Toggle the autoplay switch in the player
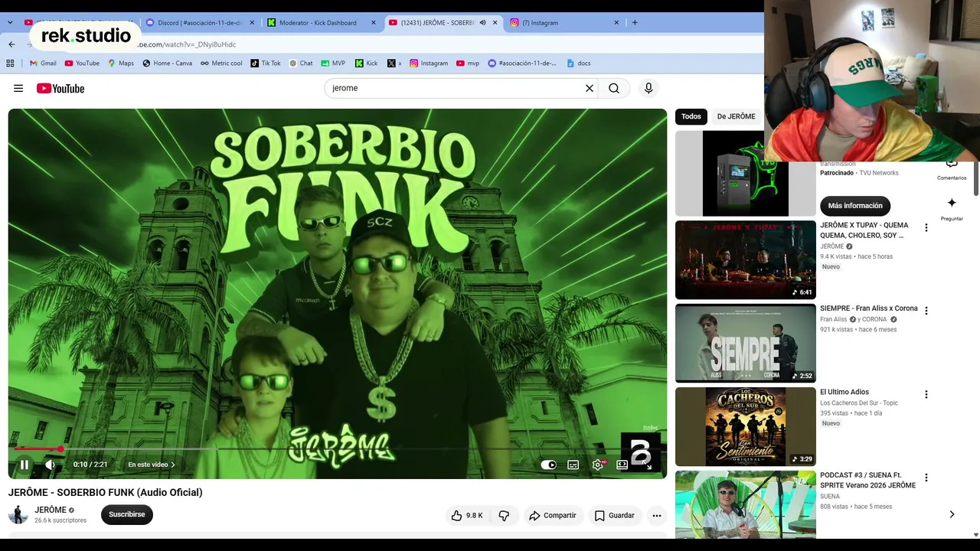 coord(549,465)
